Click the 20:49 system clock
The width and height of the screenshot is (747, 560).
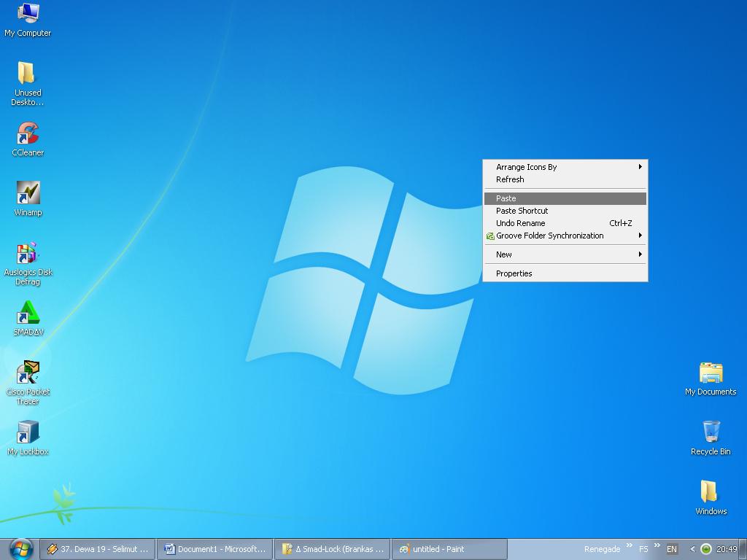pos(726,549)
